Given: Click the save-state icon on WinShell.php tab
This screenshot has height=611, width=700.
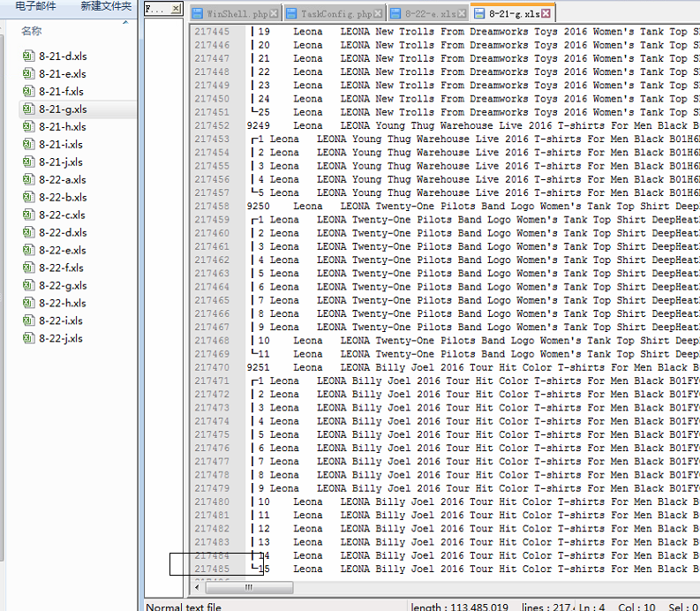Looking at the screenshot, I should [x=198, y=13].
